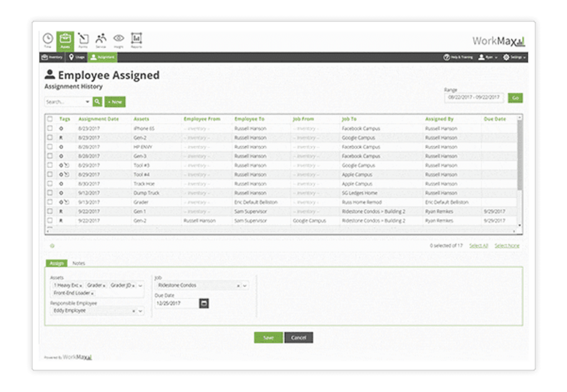Select the header checkbox above the rows

click(x=50, y=118)
